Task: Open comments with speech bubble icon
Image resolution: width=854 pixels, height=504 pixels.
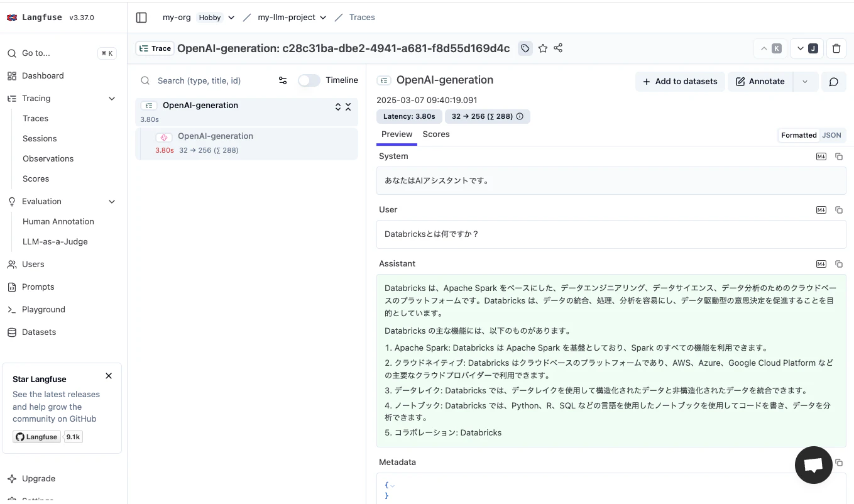Action: tap(834, 82)
